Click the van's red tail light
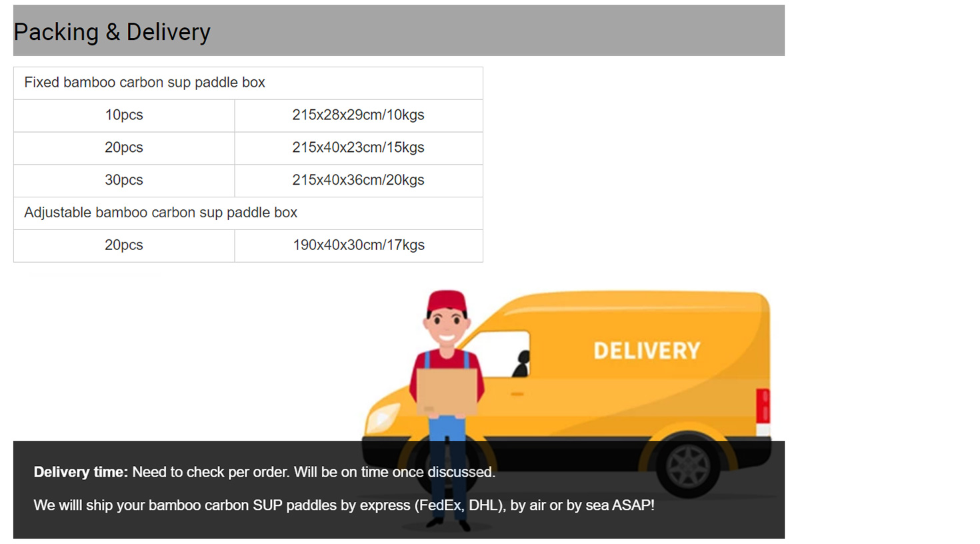The height and width of the screenshot is (544, 980). click(x=763, y=405)
